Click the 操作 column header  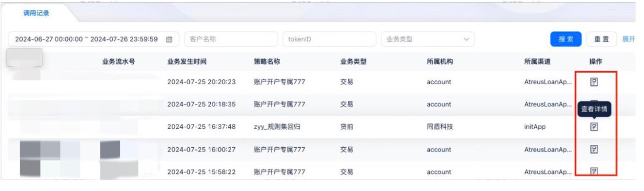[596, 62]
